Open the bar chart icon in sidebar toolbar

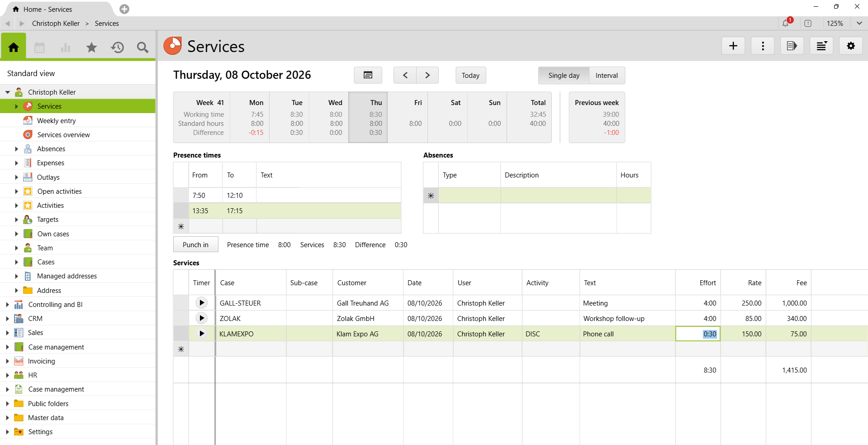(66, 47)
